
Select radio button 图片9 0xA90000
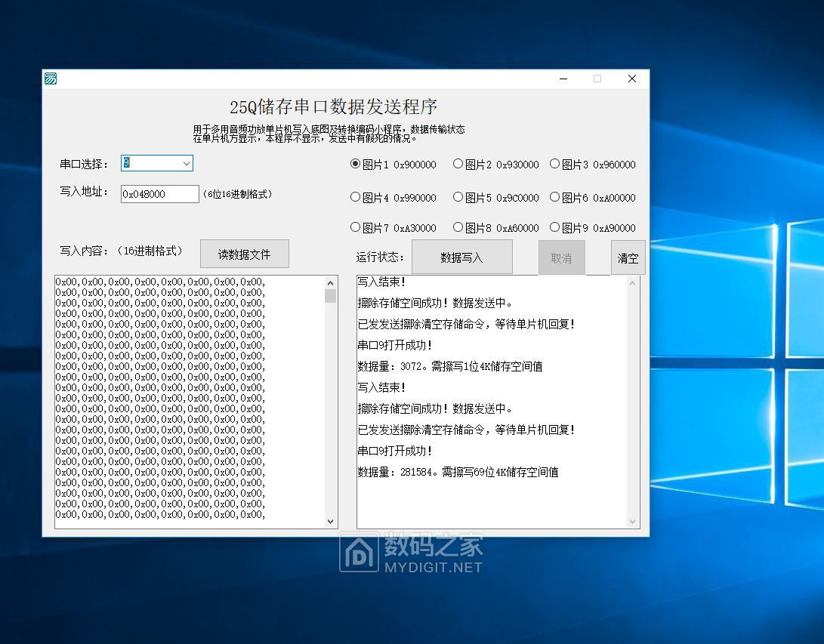(555, 226)
